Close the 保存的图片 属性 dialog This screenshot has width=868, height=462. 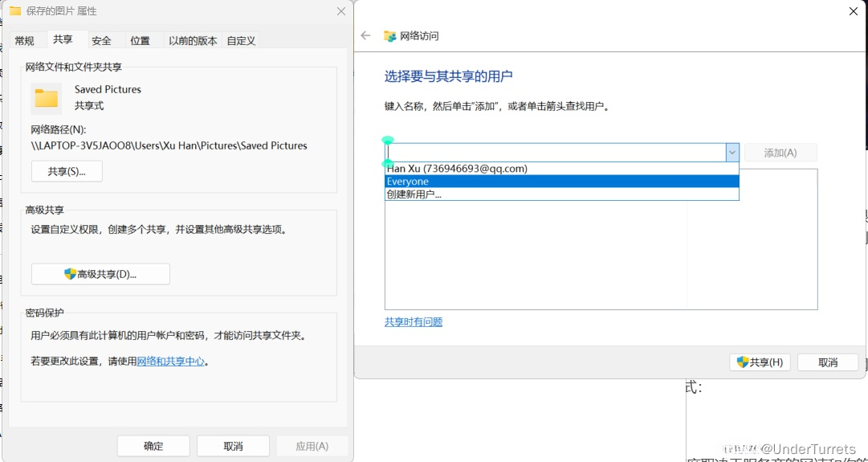[341, 11]
